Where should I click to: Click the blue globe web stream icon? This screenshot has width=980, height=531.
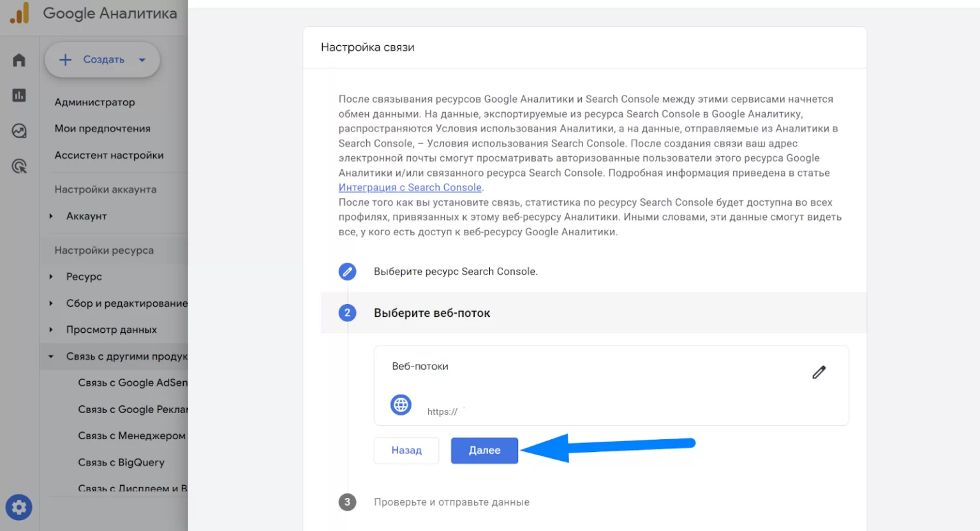point(401,405)
